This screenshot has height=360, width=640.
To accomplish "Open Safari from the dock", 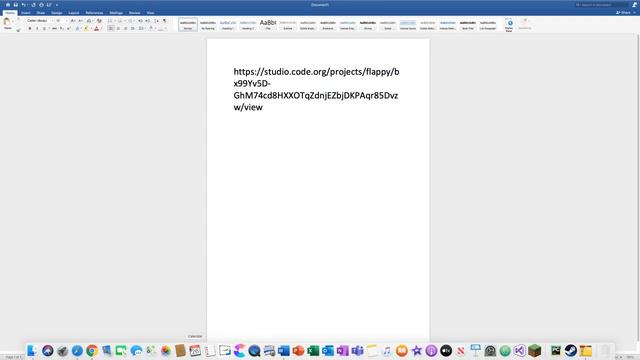I will [x=77, y=350].
